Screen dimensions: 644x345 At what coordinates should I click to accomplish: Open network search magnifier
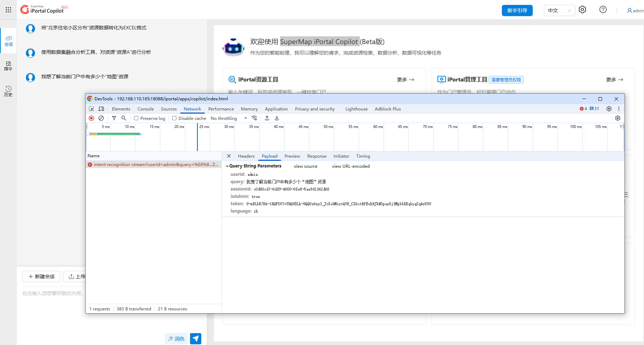(124, 118)
